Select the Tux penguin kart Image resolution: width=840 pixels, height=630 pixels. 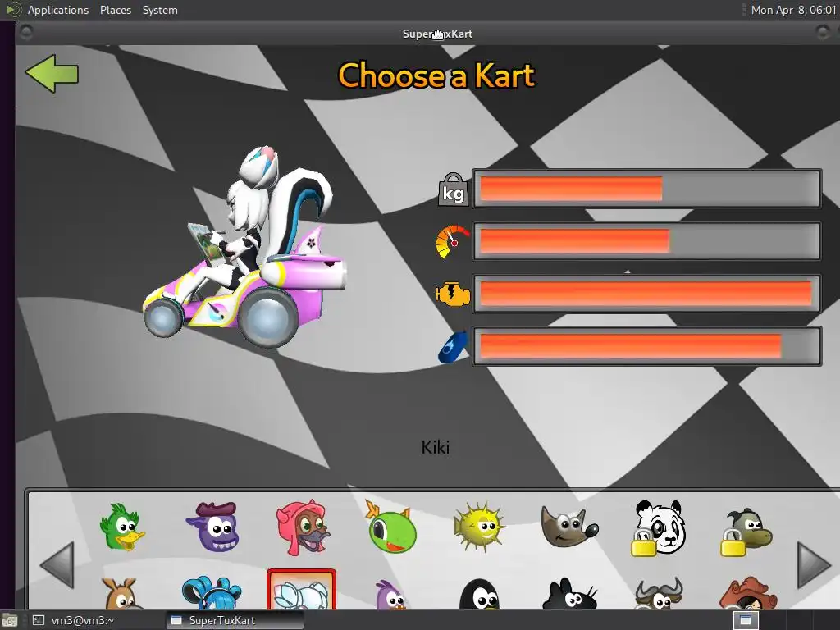(479, 594)
